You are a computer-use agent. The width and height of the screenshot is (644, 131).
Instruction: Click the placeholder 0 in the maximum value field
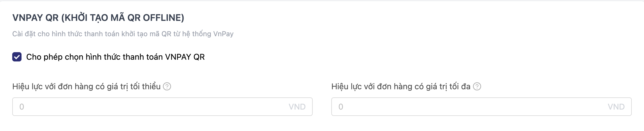tap(341, 107)
